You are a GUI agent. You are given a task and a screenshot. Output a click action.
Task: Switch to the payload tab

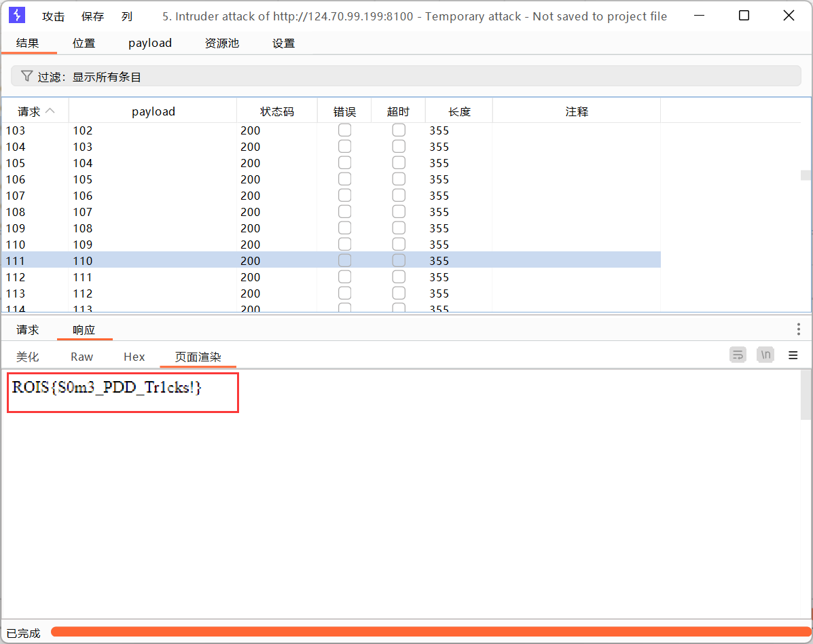(150, 43)
